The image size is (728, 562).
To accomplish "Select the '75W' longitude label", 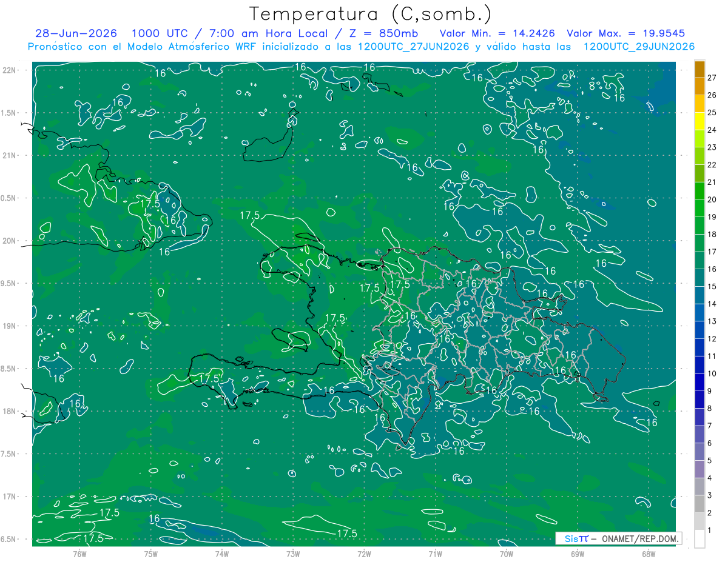I will click(x=151, y=554).
